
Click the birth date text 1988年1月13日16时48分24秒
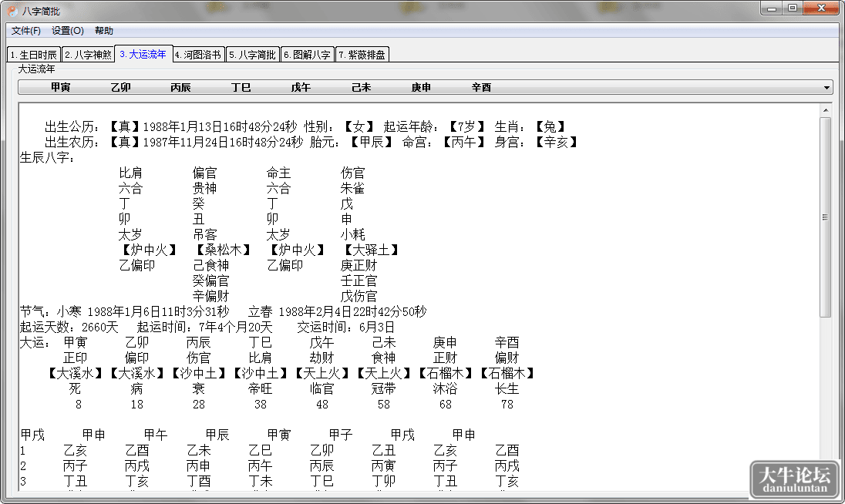220,126
